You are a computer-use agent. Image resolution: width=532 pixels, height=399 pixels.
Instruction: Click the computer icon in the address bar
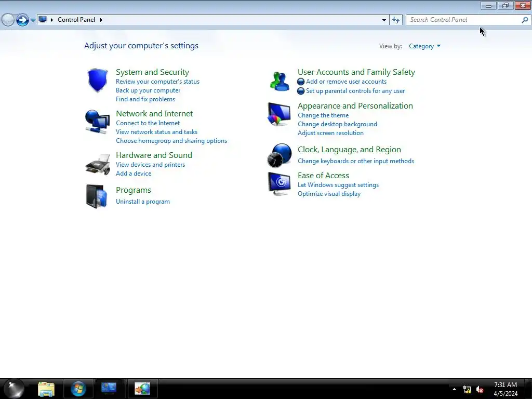point(43,19)
